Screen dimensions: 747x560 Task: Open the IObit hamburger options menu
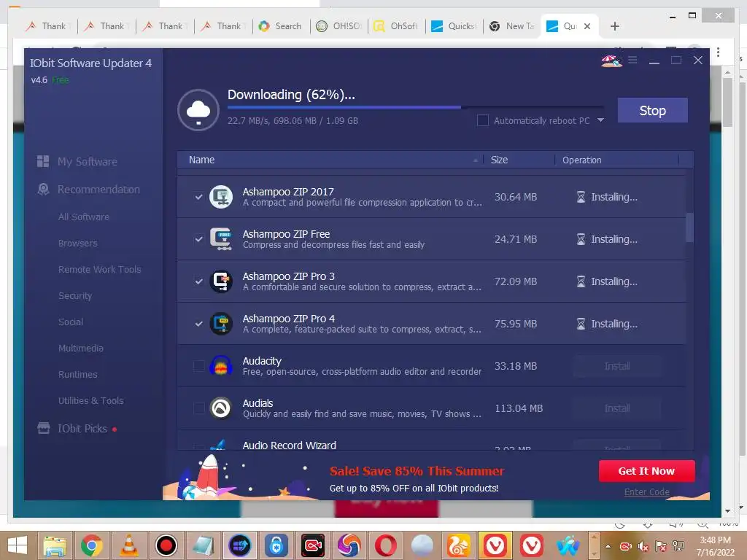pos(632,60)
